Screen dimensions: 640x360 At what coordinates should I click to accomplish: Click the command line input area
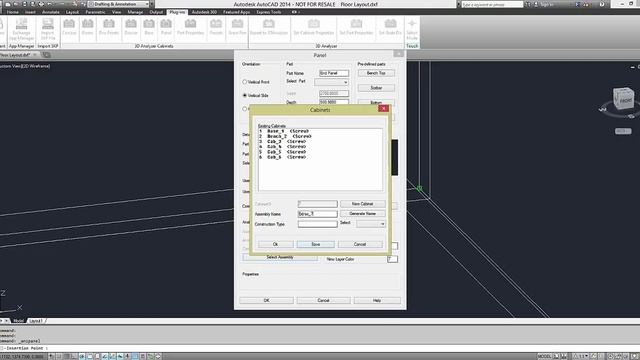320,348
